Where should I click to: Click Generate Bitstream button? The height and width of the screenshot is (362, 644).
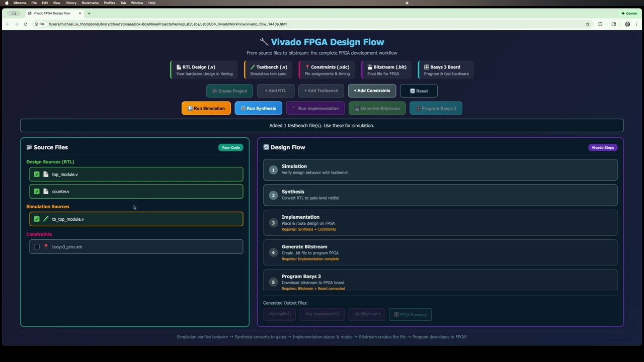[x=377, y=108]
